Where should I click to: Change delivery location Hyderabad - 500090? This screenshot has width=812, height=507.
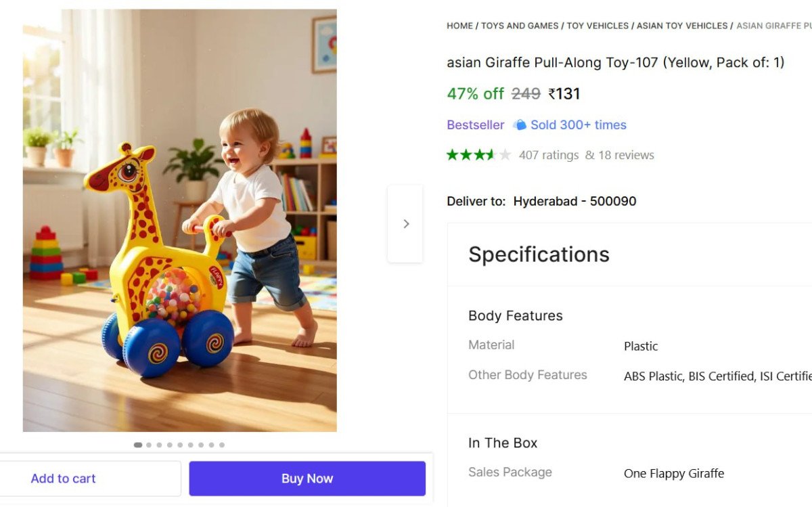[574, 201]
